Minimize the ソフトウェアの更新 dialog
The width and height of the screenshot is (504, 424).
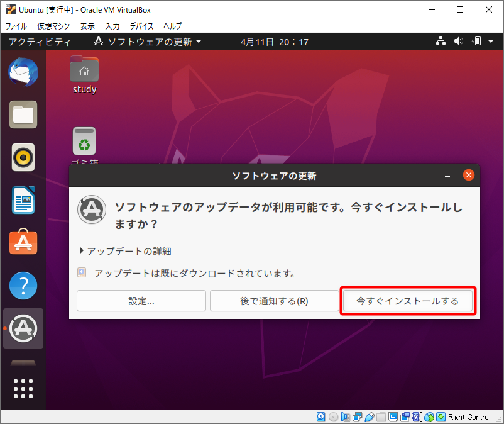447,176
